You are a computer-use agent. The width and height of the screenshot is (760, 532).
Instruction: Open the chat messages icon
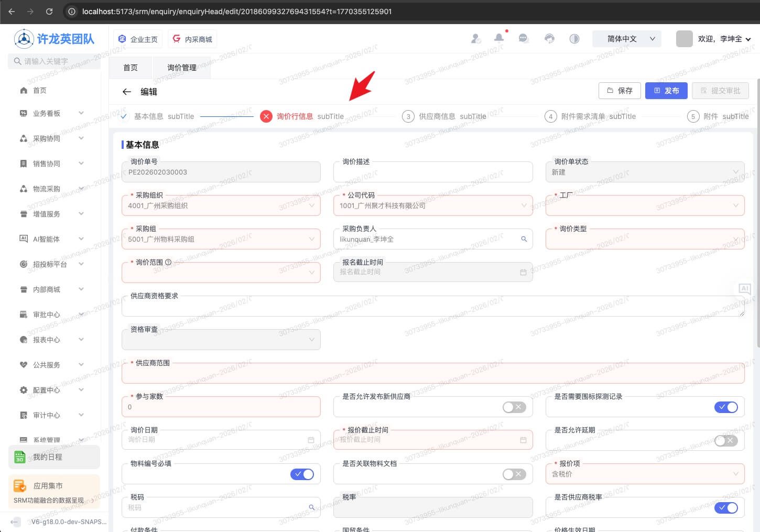(x=523, y=39)
